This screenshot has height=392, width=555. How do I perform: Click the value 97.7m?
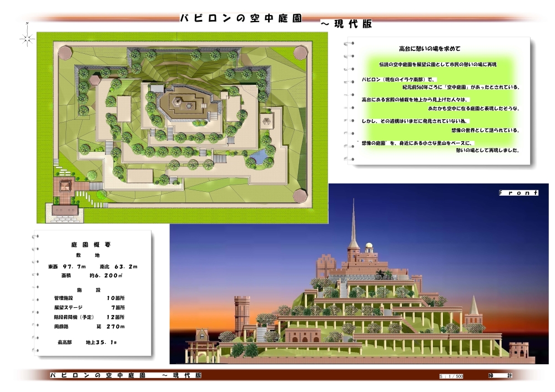[x=75, y=267]
